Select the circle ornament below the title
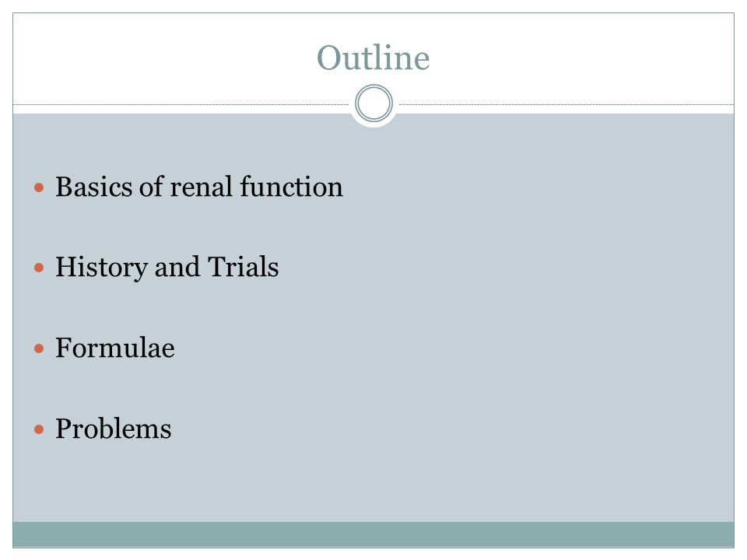 (x=374, y=103)
